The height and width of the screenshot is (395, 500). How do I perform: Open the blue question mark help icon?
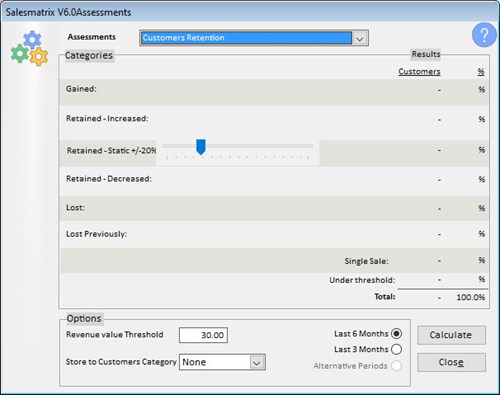(x=484, y=35)
